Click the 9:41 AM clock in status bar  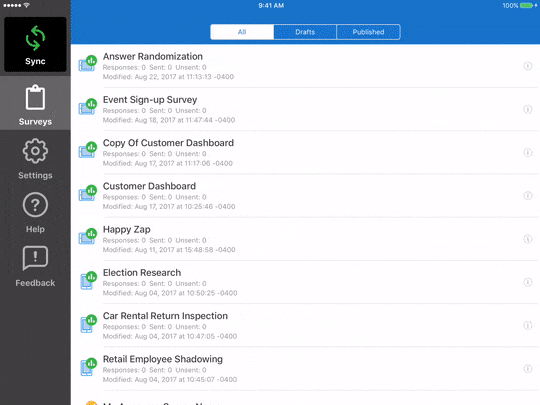271,6
